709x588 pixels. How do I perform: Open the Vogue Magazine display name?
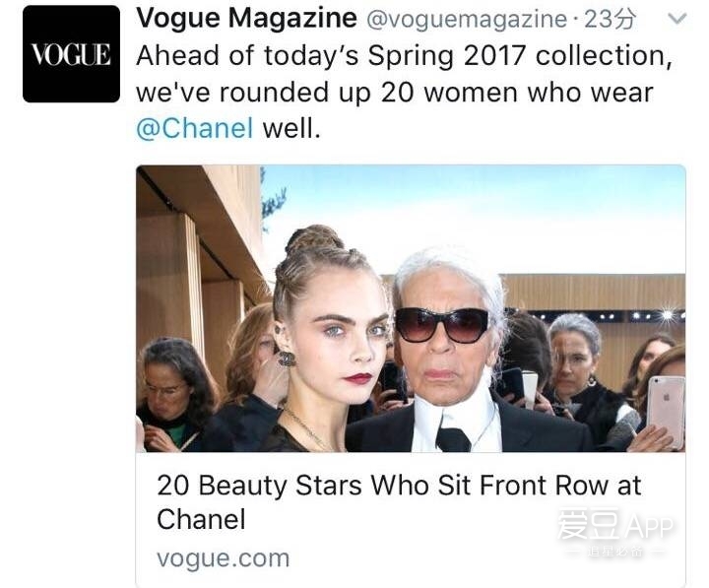coord(246,19)
